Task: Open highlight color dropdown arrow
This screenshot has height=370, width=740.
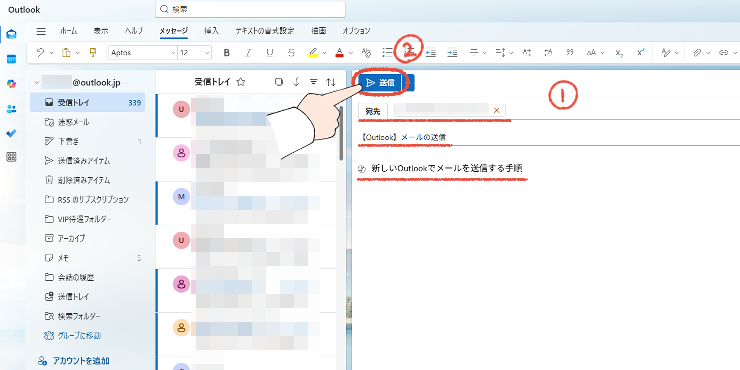Action: 324,53
